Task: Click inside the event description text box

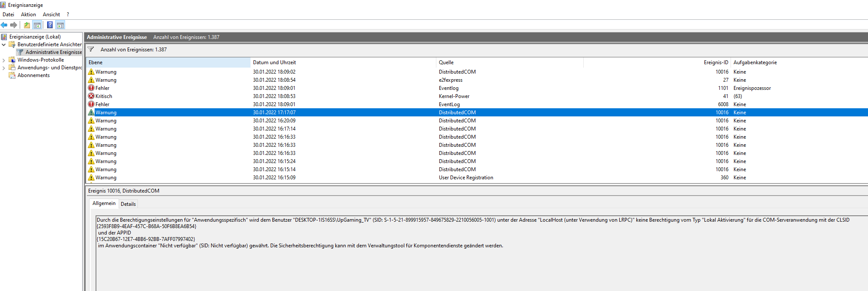Action: pos(482,253)
